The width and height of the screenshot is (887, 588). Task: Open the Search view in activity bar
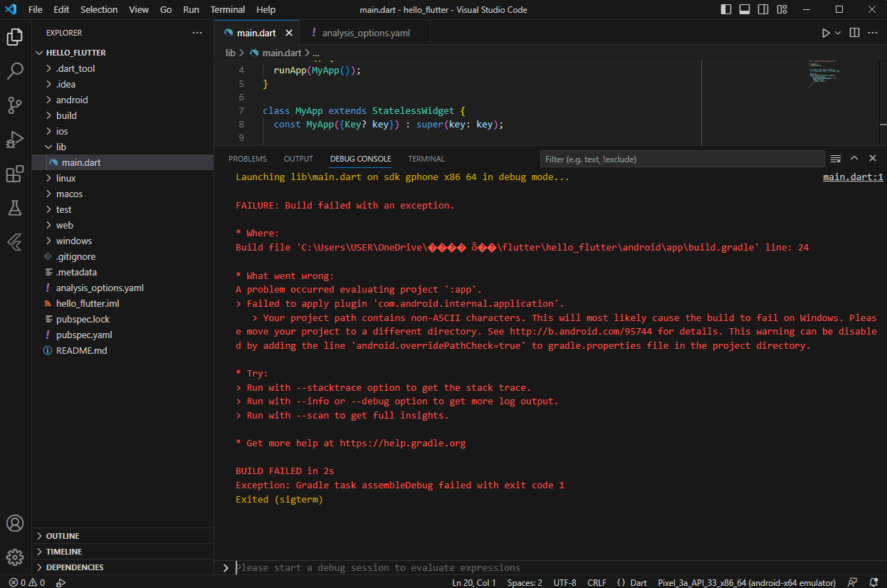(x=15, y=71)
